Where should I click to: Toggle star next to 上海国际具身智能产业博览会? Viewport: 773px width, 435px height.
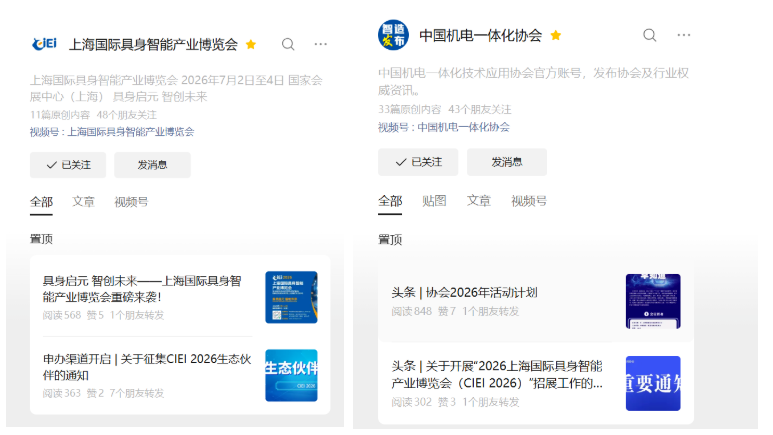tap(251, 44)
